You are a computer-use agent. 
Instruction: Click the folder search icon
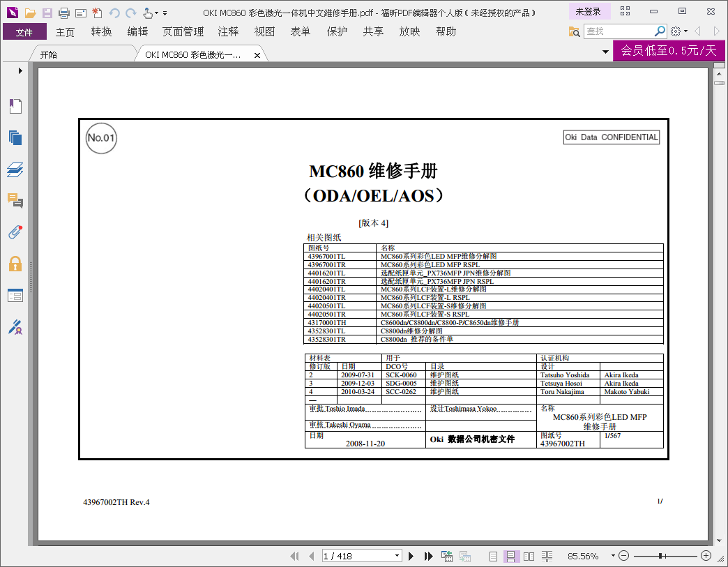[575, 31]
